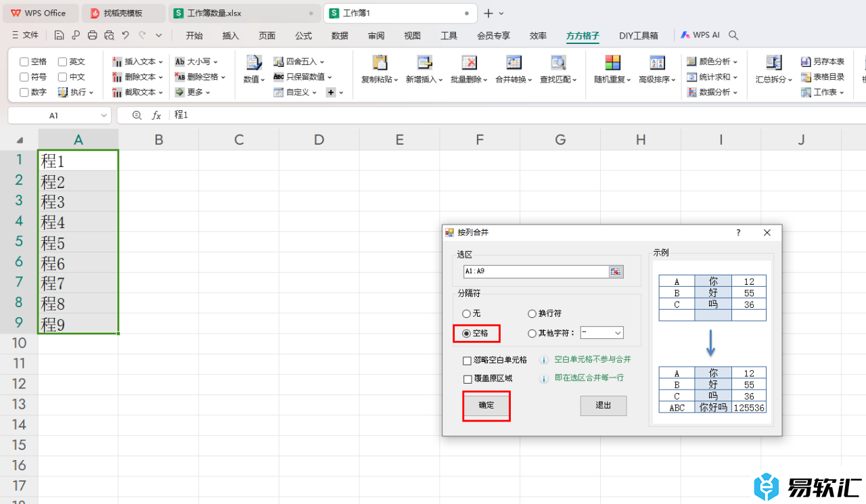Click the redo arrow icon

point(142,35)
